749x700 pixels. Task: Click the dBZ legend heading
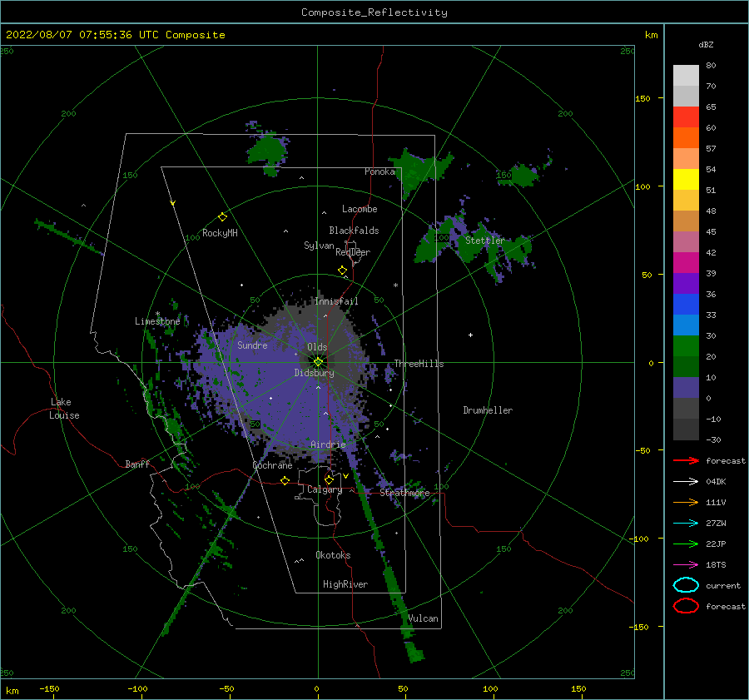pyautogui.click(x=706, y=45)
